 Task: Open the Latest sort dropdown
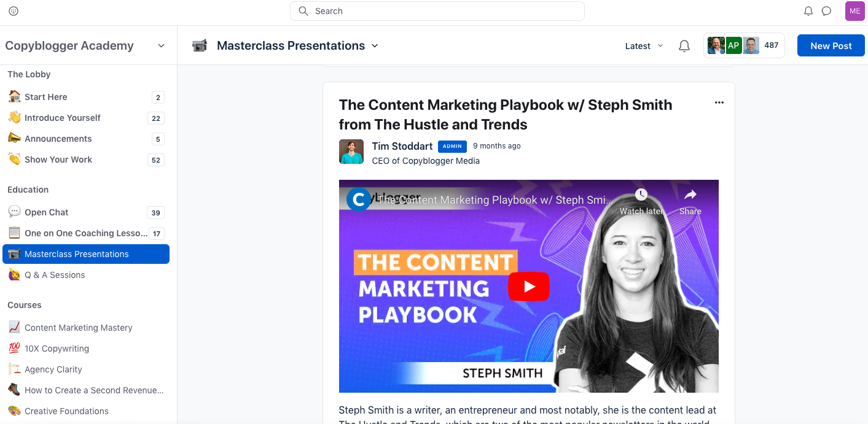(644, 46)
